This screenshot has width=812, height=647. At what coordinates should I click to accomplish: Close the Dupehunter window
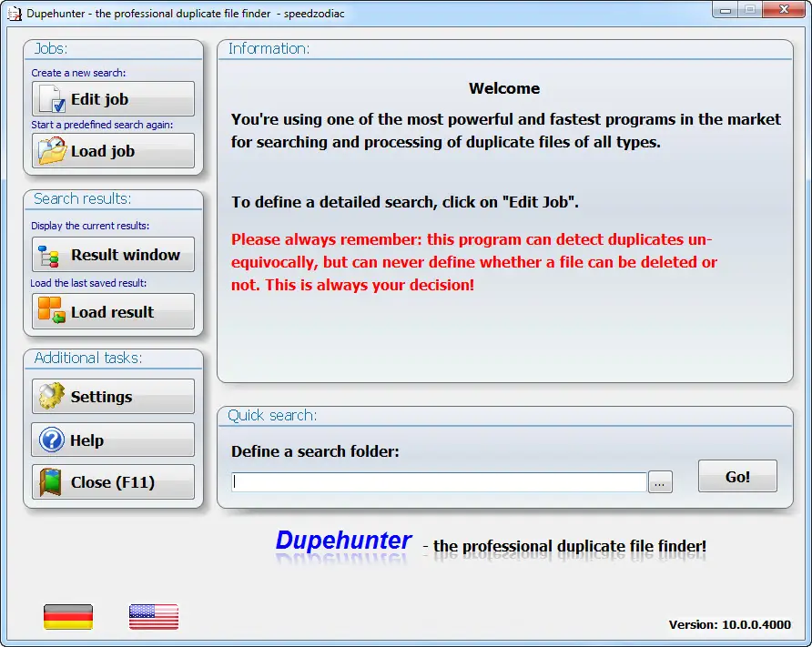pyautogui.click(x=784, y=9)
